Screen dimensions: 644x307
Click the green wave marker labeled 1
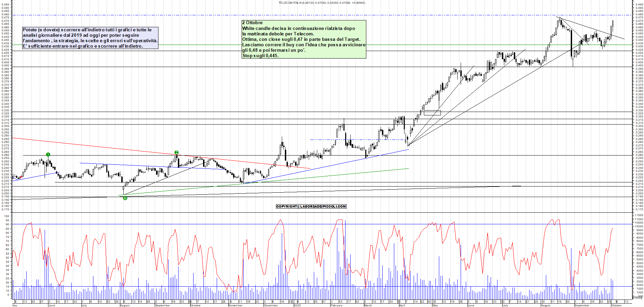(x=48, y=155)
